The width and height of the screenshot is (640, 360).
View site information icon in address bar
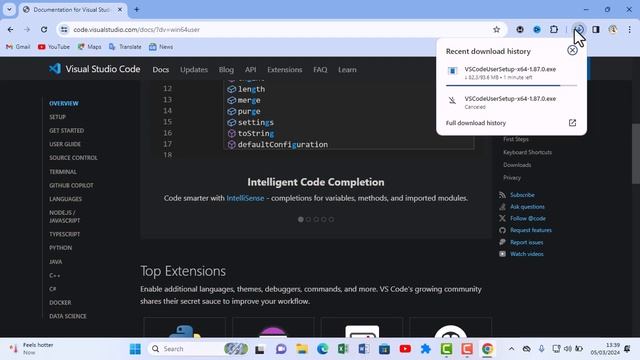(64, 29)
